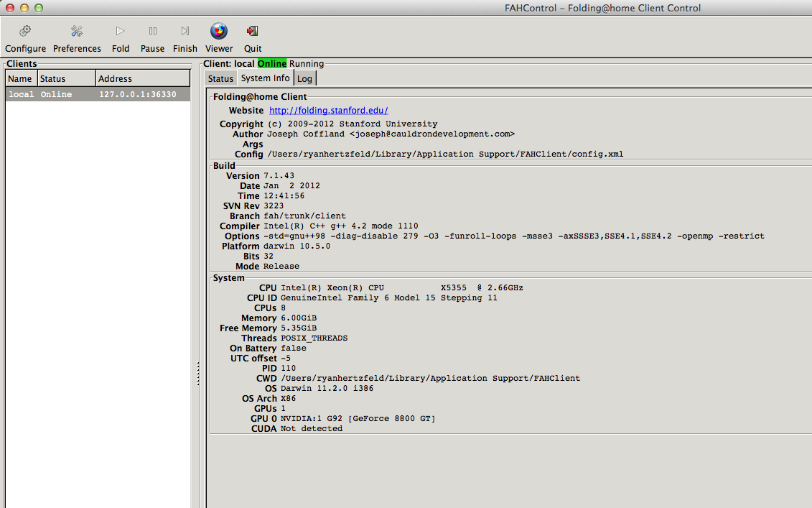Viewport: 812px width, 508px height.
Task: Click the author Joseph Coffland text
Action: click(391, 134)
